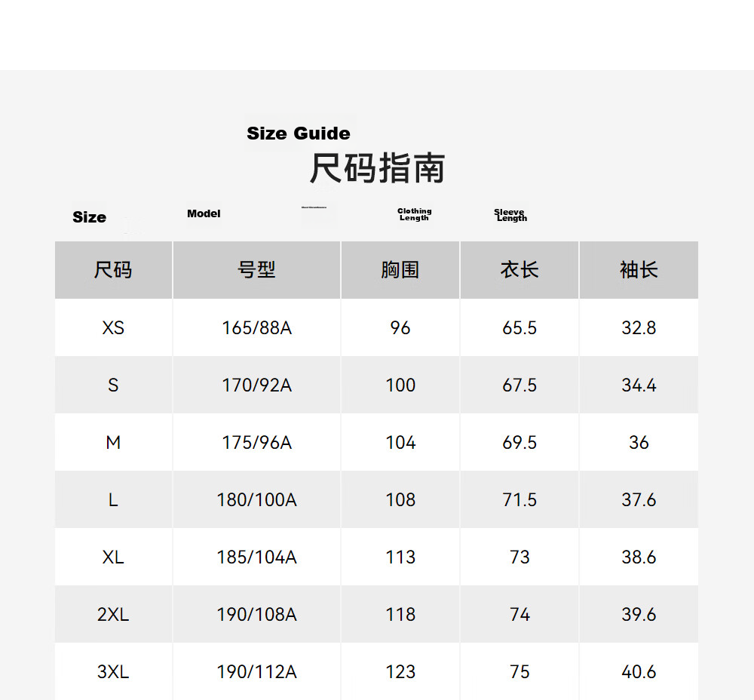This screenshot has height=700, width=754.
Task: Click the "Sleeve Length" label
Action: pyautogui.click(x=510, y=215)
